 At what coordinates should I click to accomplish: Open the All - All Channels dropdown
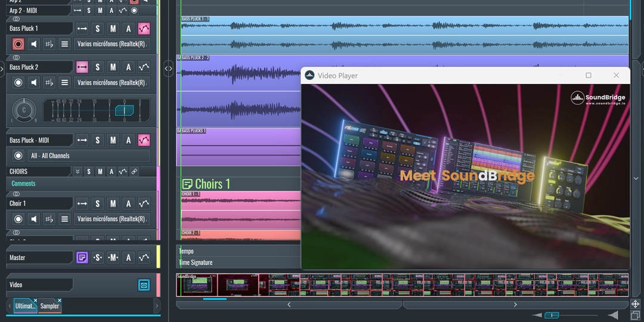pos(89,156)
